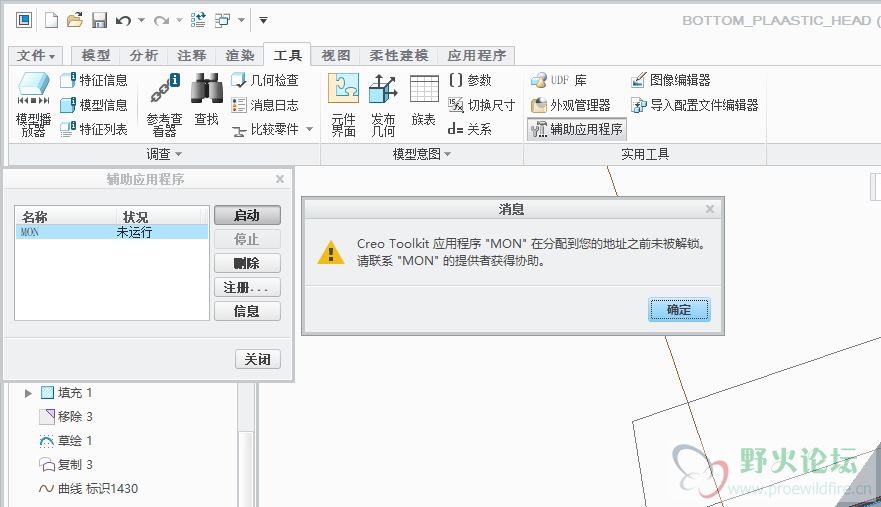Close the 辅助应用程序 dialog with X
881x507 pixels.
280,179
